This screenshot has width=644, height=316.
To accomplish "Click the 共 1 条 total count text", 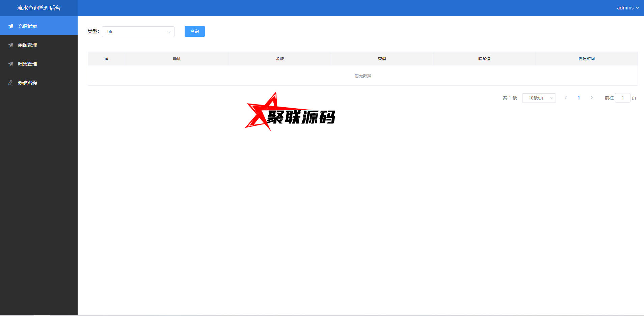I will click(510, 98).
